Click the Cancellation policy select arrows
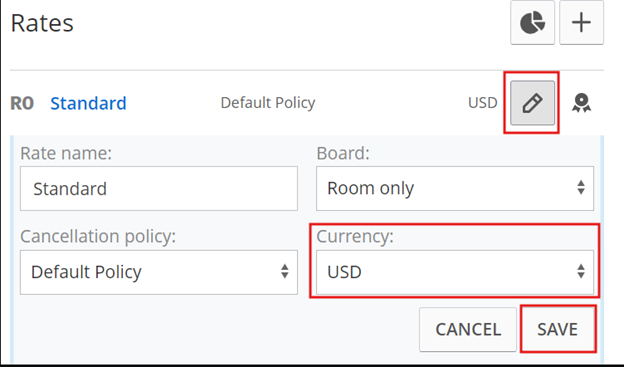Viewport: 624px width, 367px height. [x=285, y=271]
